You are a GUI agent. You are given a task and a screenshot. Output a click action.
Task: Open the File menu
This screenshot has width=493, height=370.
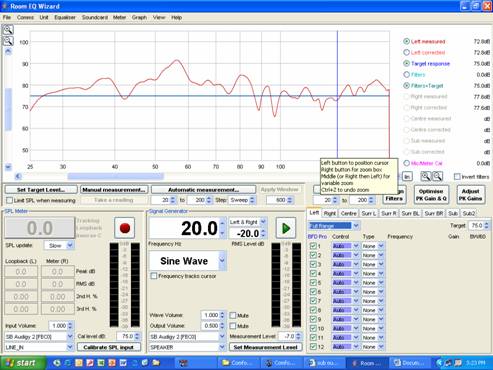[x=7, y=17]
